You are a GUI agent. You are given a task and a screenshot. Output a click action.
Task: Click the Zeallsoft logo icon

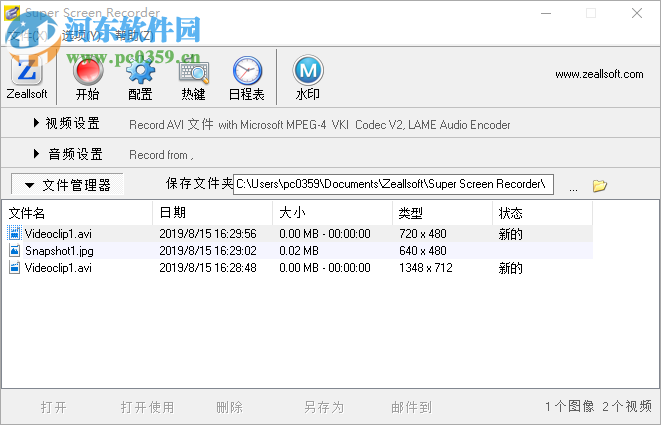click(27, 70)
